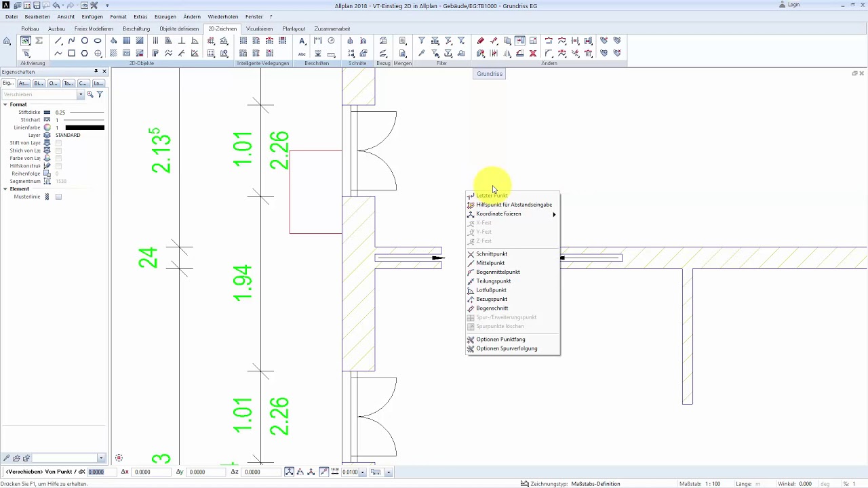This screenshot has width=868, height=488.
Task: Enable the Musterlinie checkbox
Action: pyautogui.click(x=58, y=197)
